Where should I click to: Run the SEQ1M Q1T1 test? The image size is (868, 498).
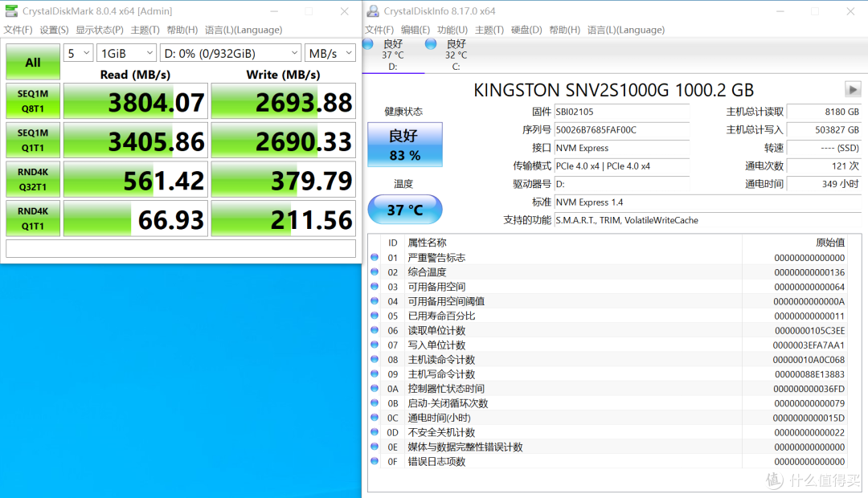(x=33, y=140)
